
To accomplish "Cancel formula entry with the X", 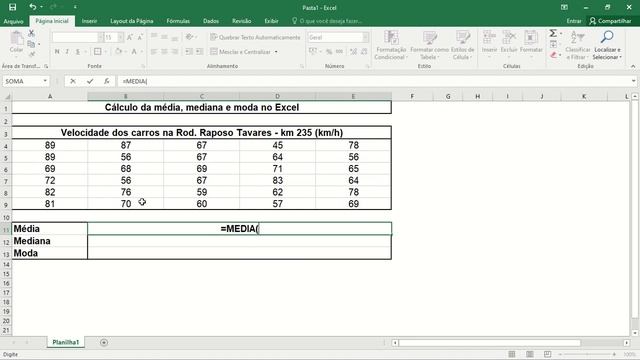I will point(73,81).
